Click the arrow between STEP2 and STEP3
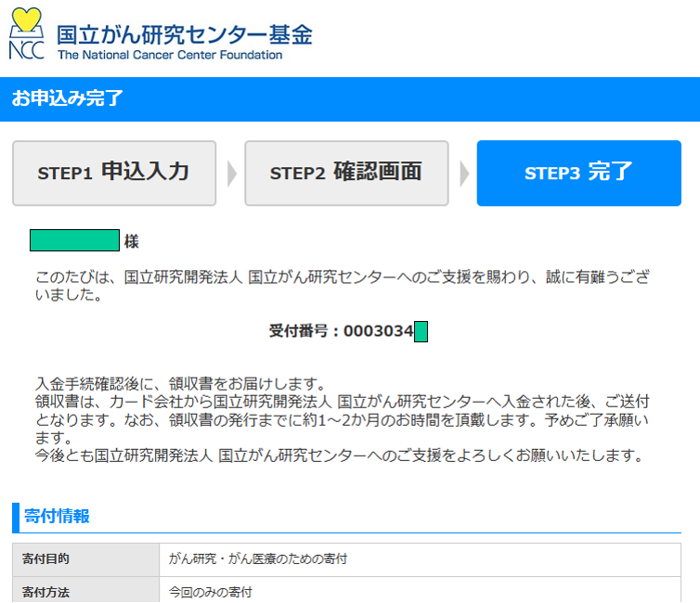The height and width of the screenshot is (603, 700). click(464, 173)
